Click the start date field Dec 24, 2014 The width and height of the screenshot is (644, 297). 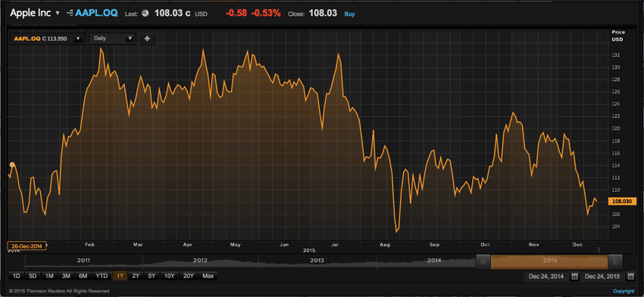coord(546,276)
